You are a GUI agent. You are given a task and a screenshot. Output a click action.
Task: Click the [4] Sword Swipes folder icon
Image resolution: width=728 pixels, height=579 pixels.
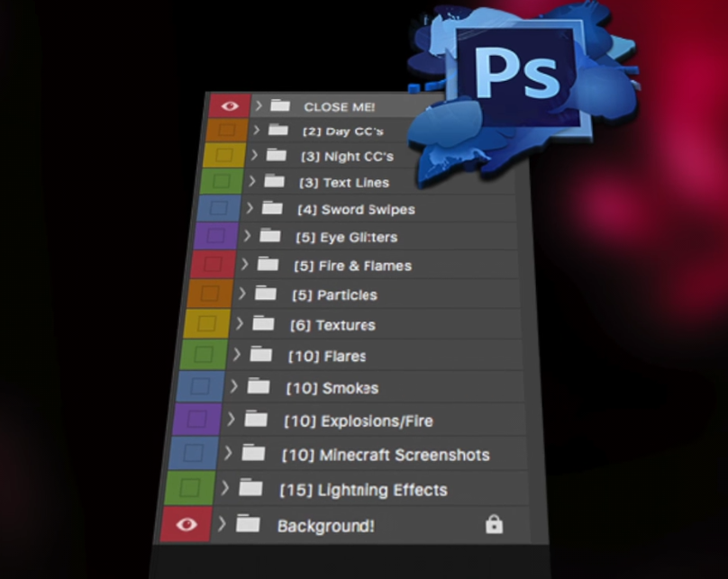tap(272, 207)
